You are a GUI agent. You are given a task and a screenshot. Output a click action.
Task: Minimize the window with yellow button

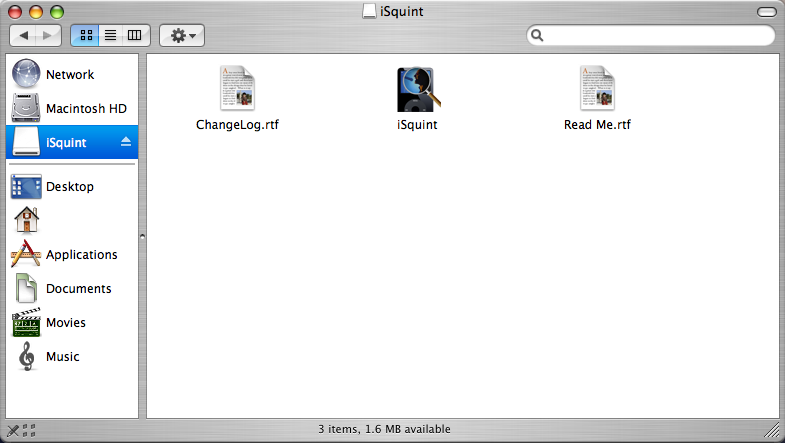36,12
